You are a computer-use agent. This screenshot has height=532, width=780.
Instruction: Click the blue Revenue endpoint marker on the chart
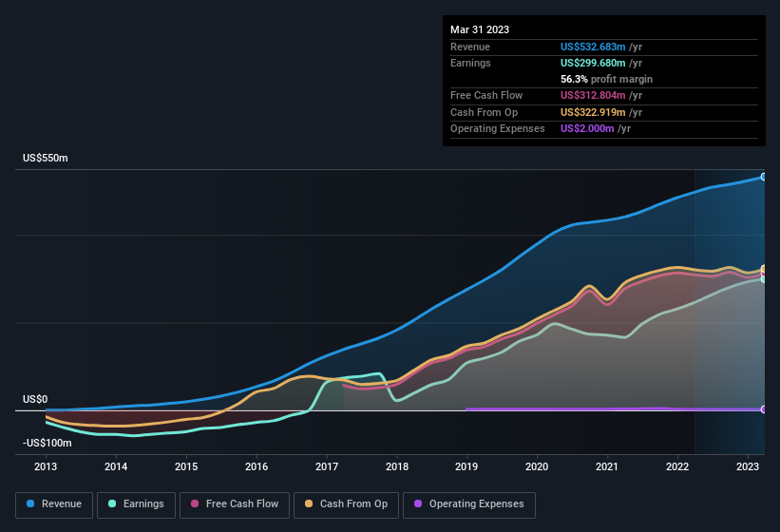tap(764, 177)
